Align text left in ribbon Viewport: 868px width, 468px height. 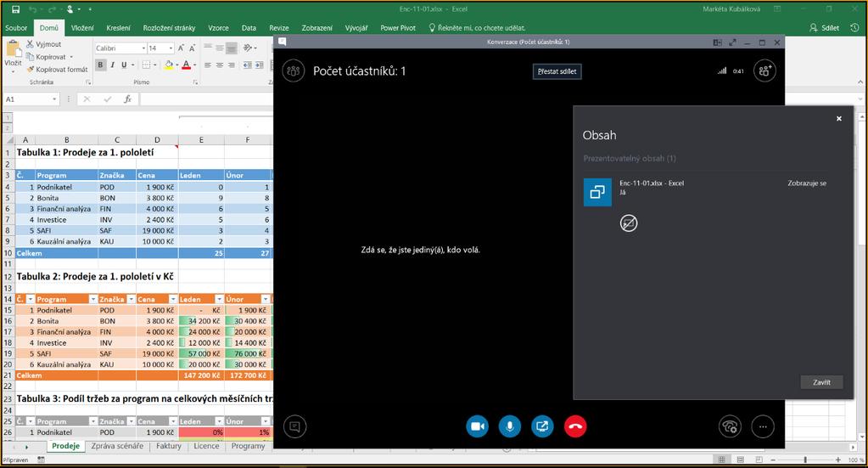(x=208, y=65)
